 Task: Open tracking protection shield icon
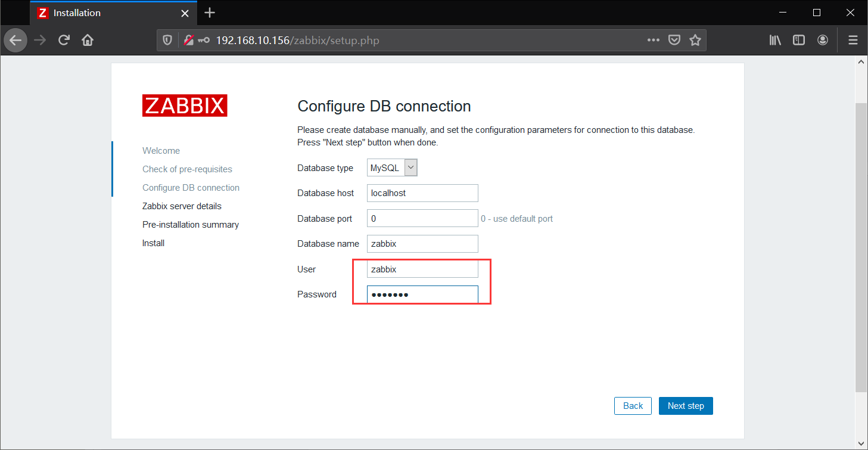[x=167, y=41]
